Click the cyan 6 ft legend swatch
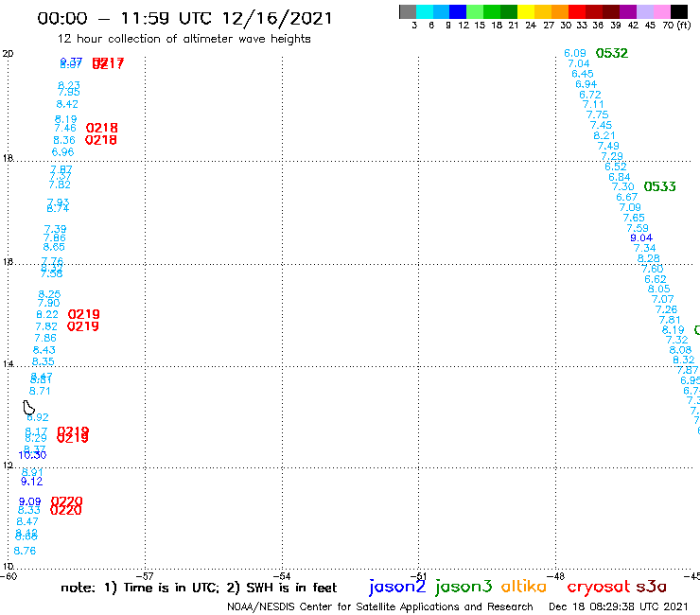The width and height of the screenshot is (700, 615). click(x=425, y=11)
